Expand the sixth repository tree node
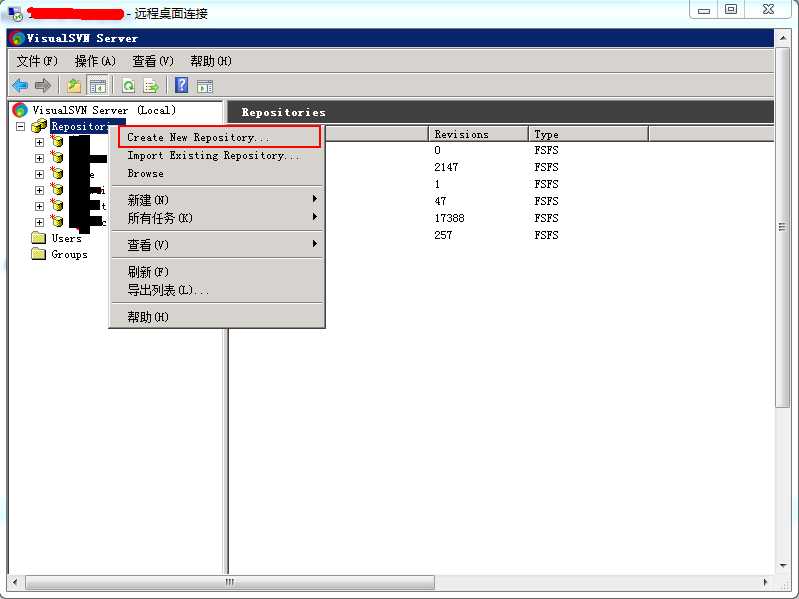799x599 pixels. coord(39,222)
